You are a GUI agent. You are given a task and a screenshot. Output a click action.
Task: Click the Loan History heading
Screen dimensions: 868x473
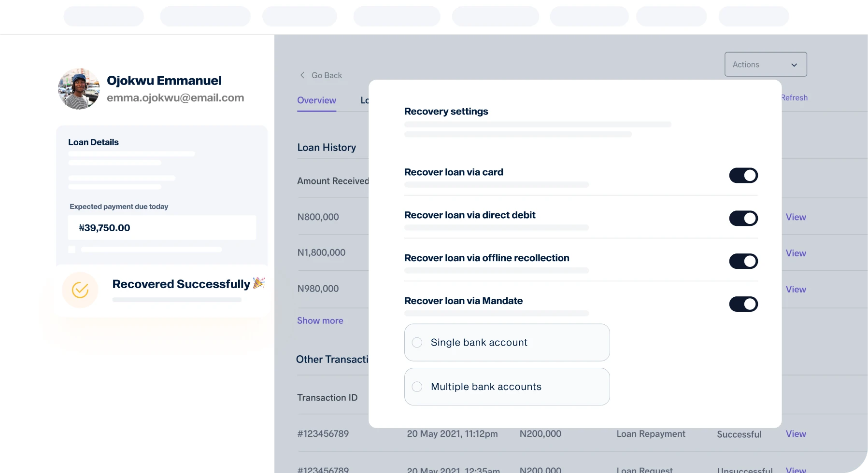coord(327,148)
